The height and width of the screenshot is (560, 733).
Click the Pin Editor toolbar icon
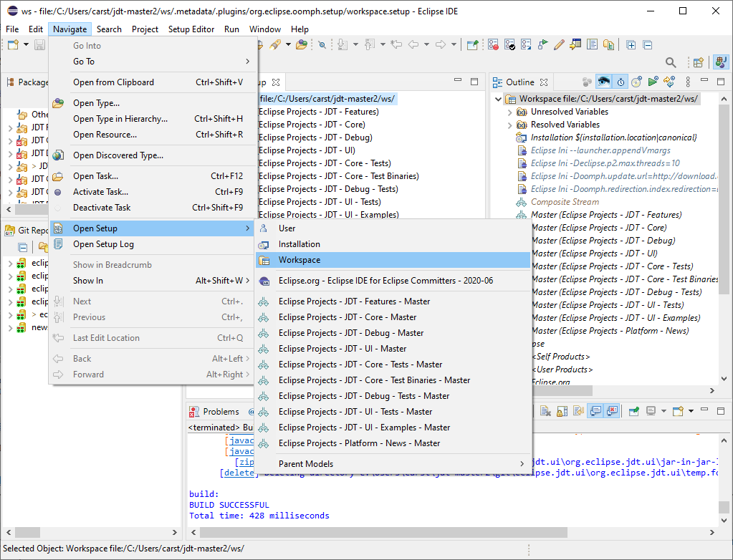click(473, 45)
